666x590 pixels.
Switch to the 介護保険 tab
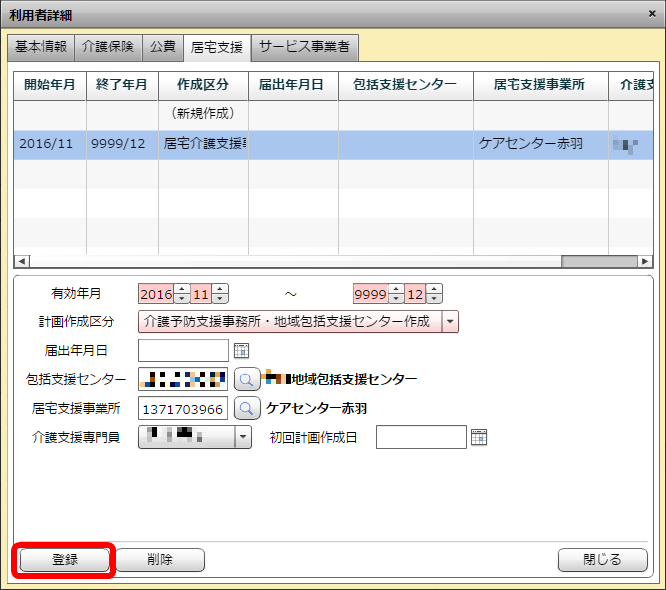coord(109,47)
